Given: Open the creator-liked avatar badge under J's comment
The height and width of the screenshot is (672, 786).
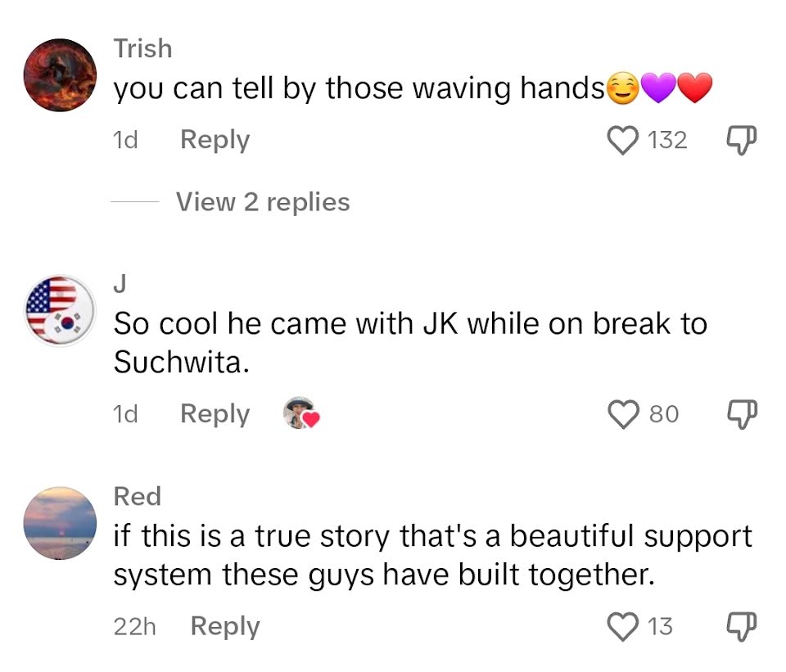Looking at the screenshot, I should 300,413.
